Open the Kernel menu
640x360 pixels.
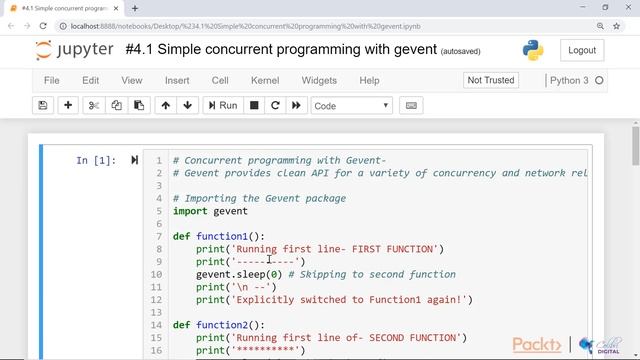coord(265,80)
